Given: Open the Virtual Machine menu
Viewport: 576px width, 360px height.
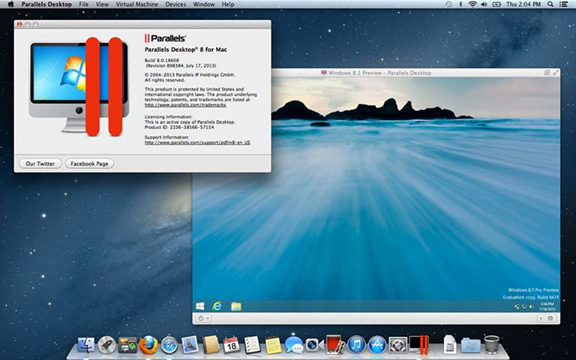Looking at the screenshot, I should coord(137,4).
